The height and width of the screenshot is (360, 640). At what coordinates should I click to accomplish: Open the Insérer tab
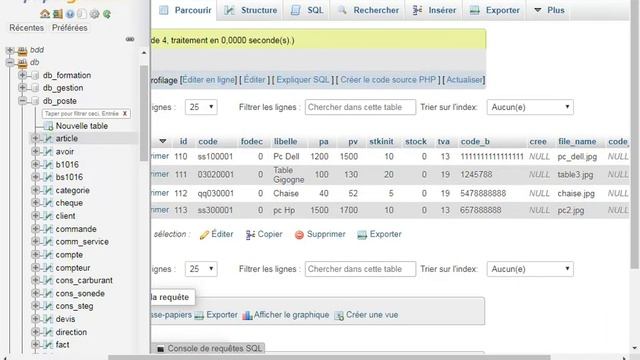pos(435,10)
